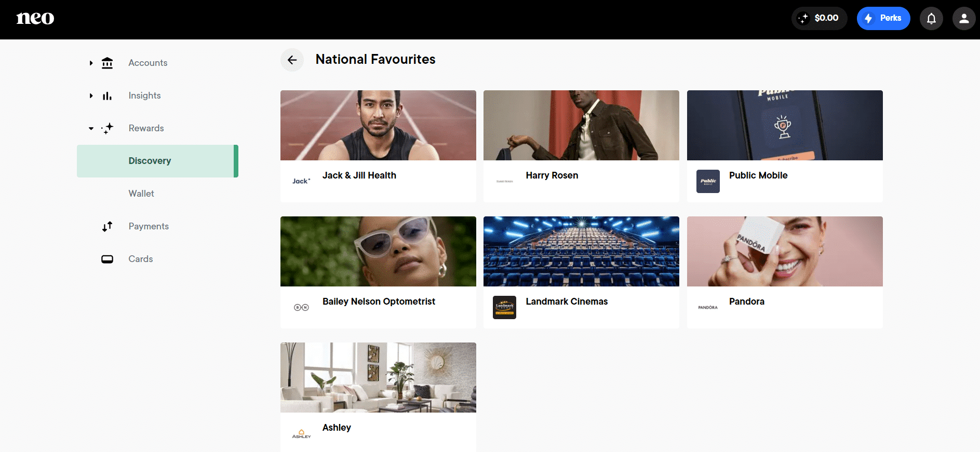980x452 pixels.
Task: Click the Cards icon in sidebar
Action: pos(107,259)
